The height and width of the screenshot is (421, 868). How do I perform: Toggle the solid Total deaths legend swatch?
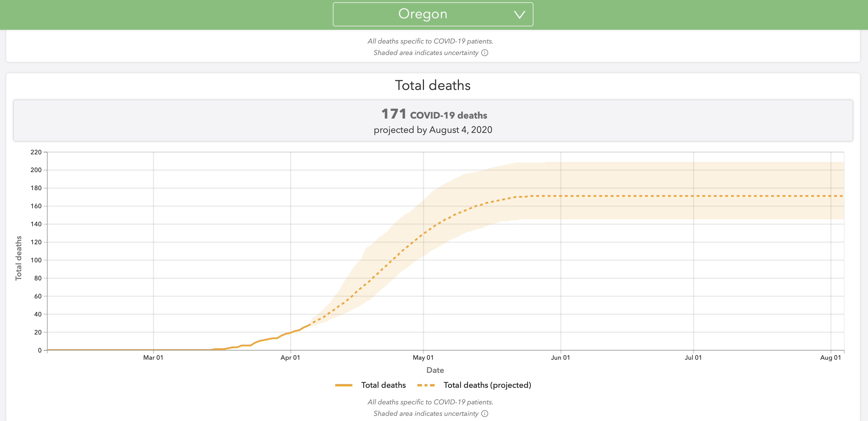[x=343, y=385]
